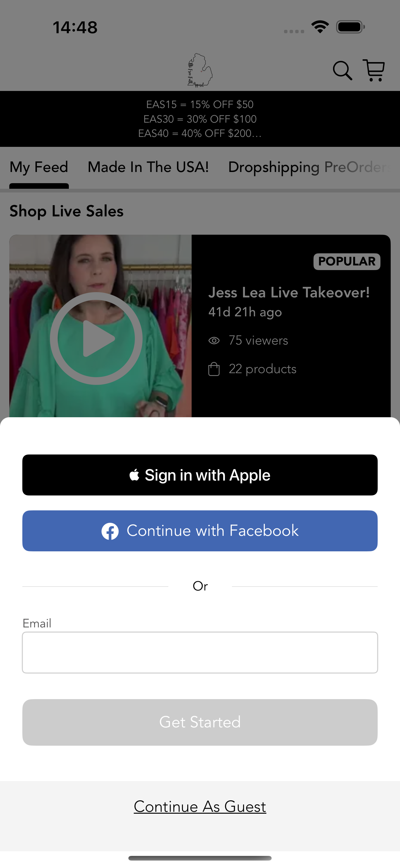Open the Jess Lea Live Takeover! title

pyautogui.click(x=289, y=292)
